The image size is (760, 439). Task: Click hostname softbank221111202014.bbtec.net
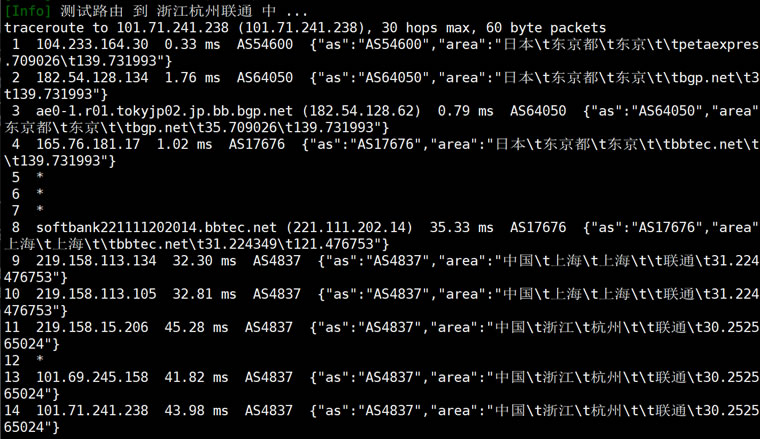coord(157,227)
